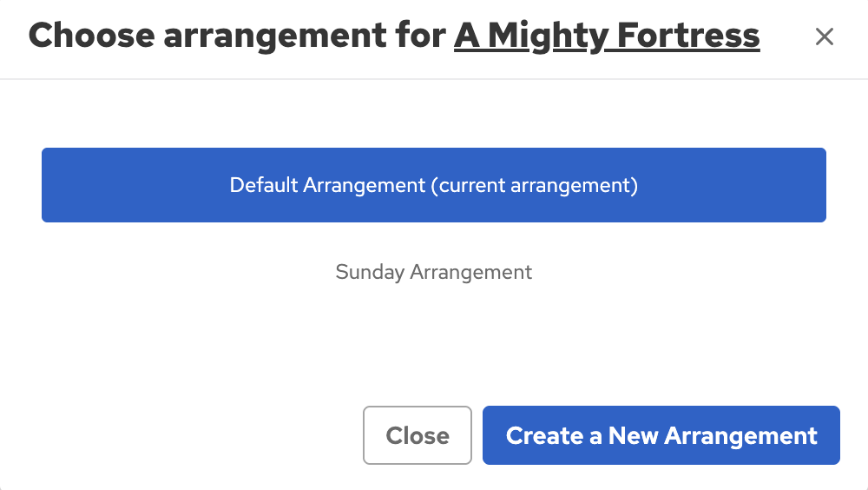
Task: Close the dialog with the X icon
Action: (824, 36)
